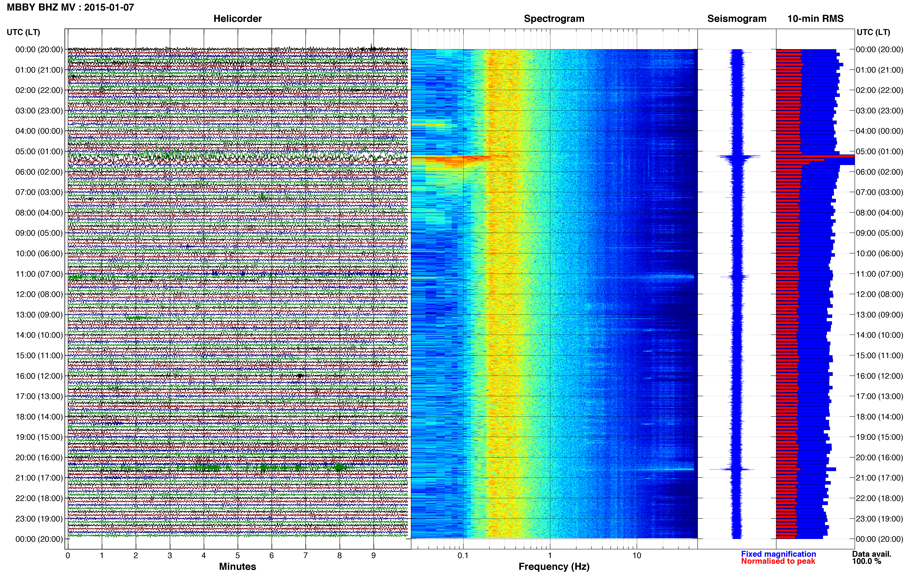Click the Frequency (Hz) axis label

click(554, 566)
